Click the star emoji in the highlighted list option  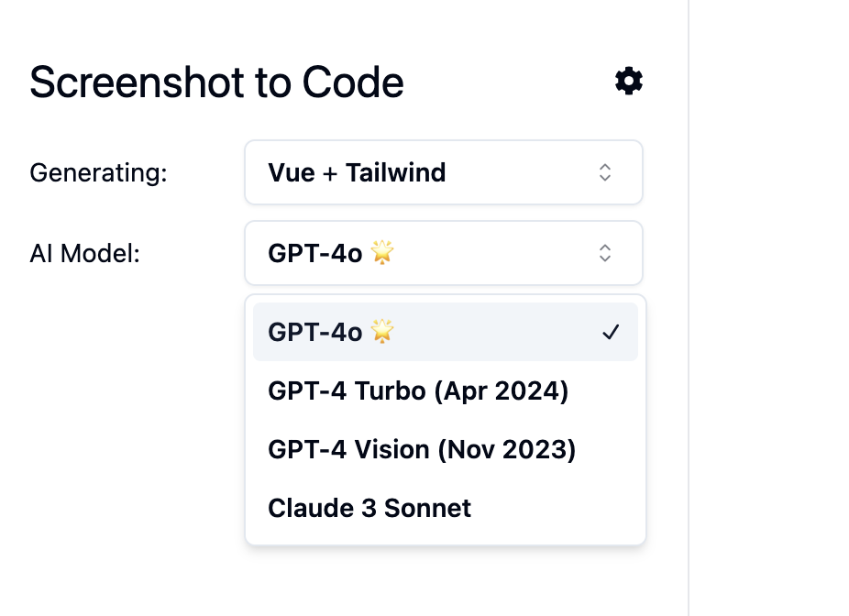coord(382,331)
